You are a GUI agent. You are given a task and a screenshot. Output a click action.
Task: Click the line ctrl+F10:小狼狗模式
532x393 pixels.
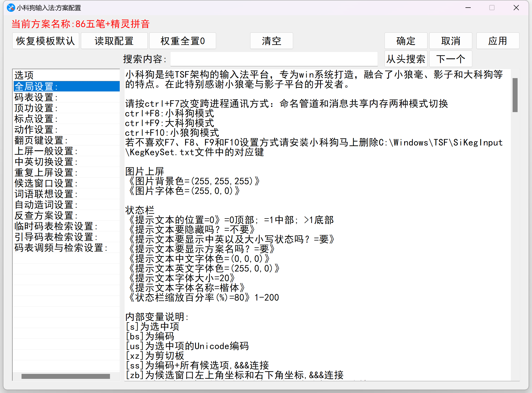tap(172, 133)
